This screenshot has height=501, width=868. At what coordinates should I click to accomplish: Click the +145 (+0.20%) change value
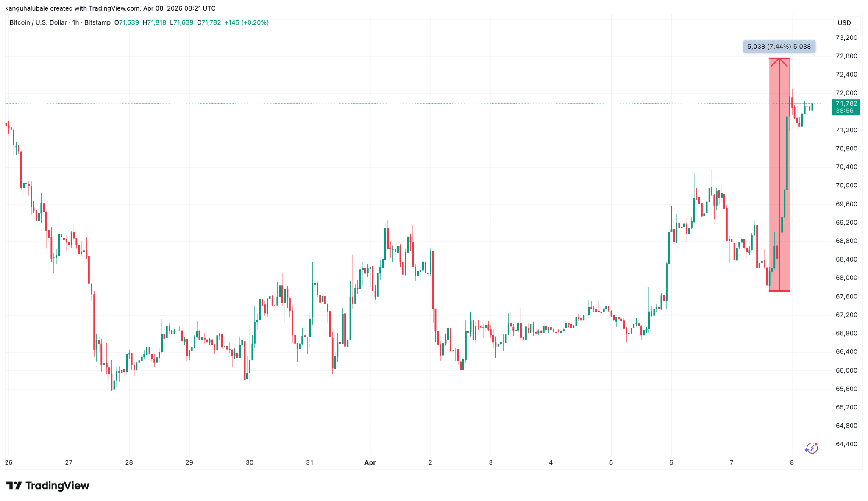click(x=247, y=22)
